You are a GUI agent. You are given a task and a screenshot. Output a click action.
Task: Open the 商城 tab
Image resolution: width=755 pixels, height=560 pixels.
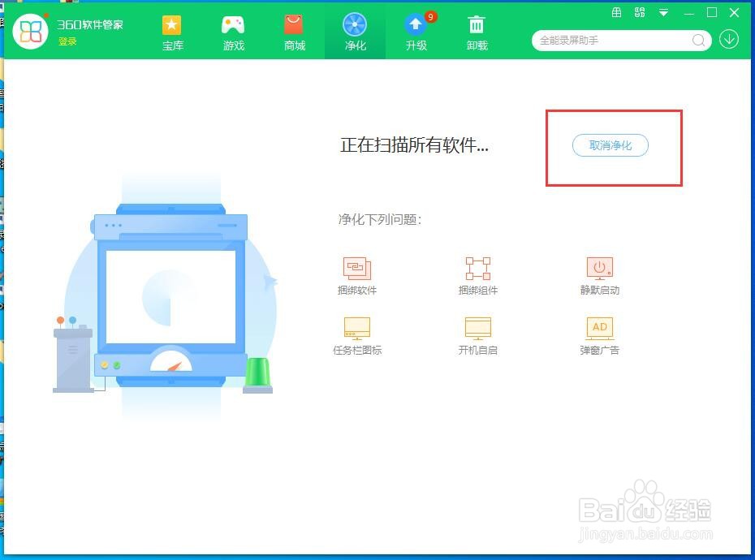[294, 33]
